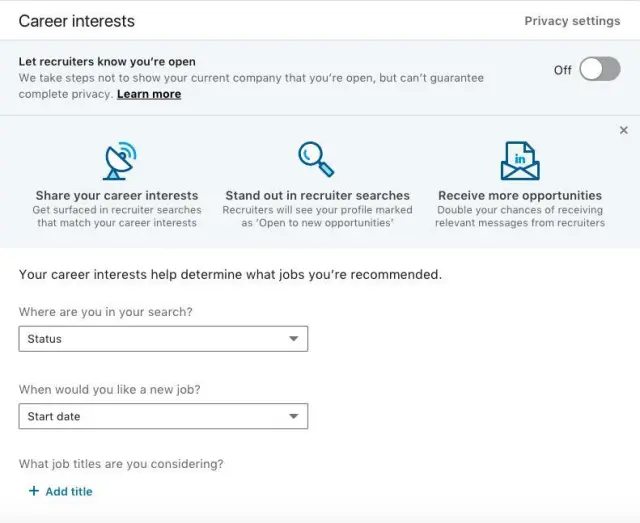Viewport: 640px width, 523px height.
Task: Click the "Stand out in recruiter searches" heading
Action: tap(317, 196)
